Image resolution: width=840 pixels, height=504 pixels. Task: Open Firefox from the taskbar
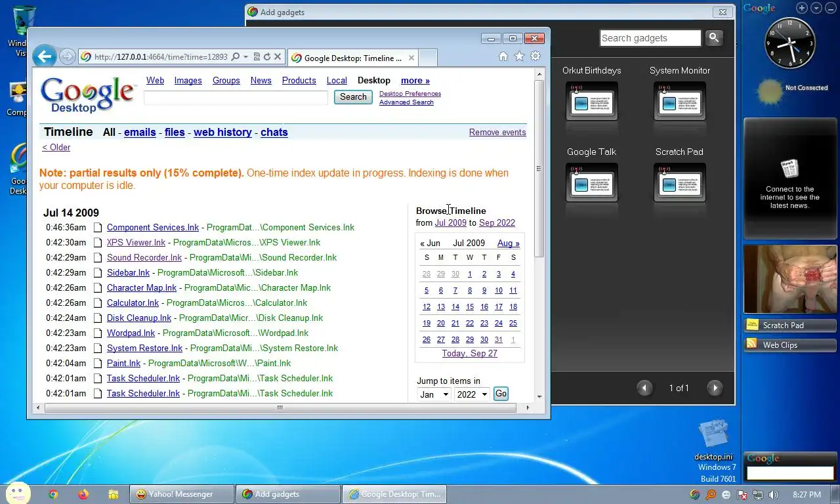point(83,494)
